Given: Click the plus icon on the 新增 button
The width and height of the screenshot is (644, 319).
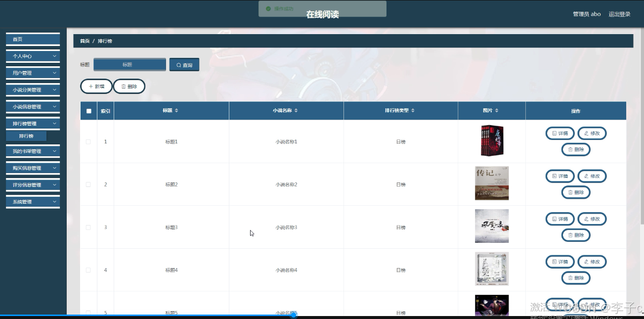Looking at the screenshot, I should pyautogui.click(x=90, y=86).
